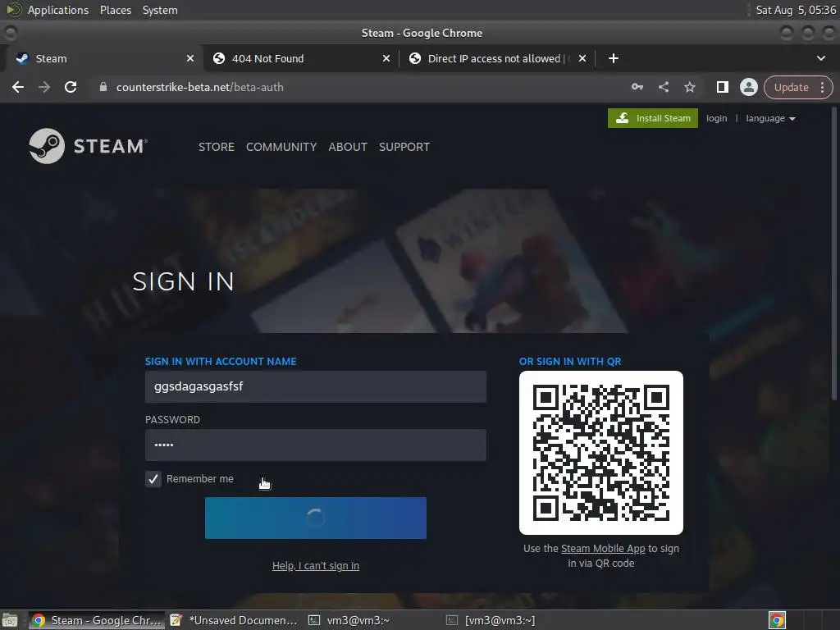Open the Chrome profile avatar
Viewport: 840px width, 630px height.
[748, 87]
